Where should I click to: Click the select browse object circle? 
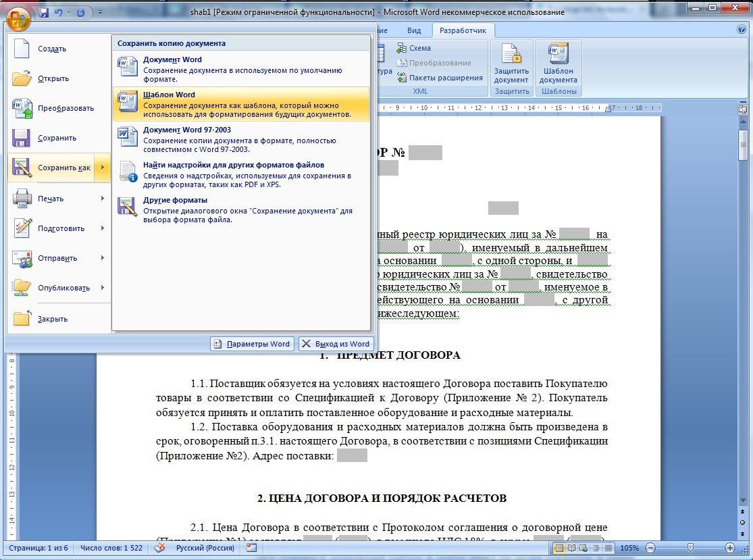742,523
